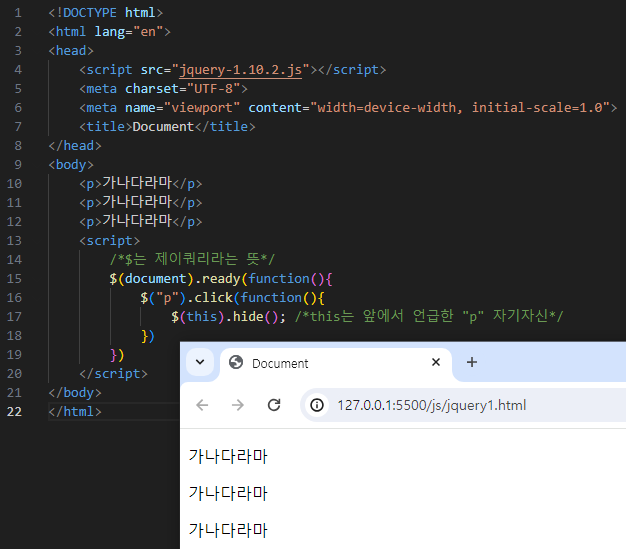Click $("p").click on line 16

click(186, 298)
